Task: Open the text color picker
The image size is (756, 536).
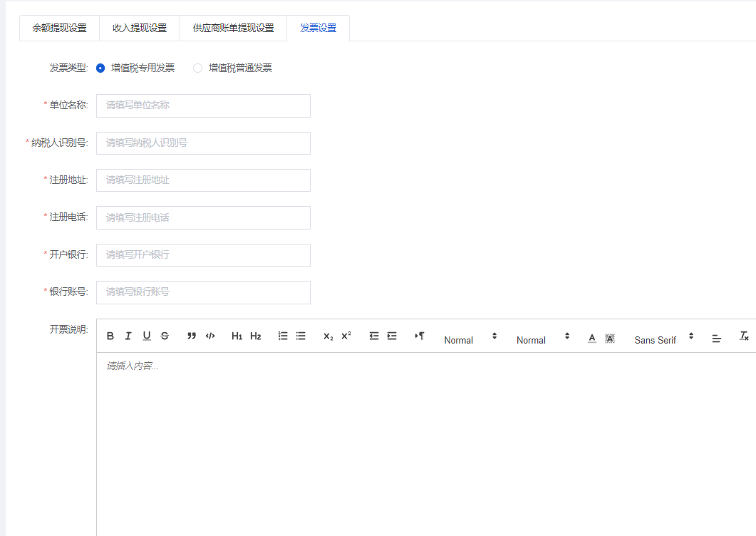Action: [591, 338]
